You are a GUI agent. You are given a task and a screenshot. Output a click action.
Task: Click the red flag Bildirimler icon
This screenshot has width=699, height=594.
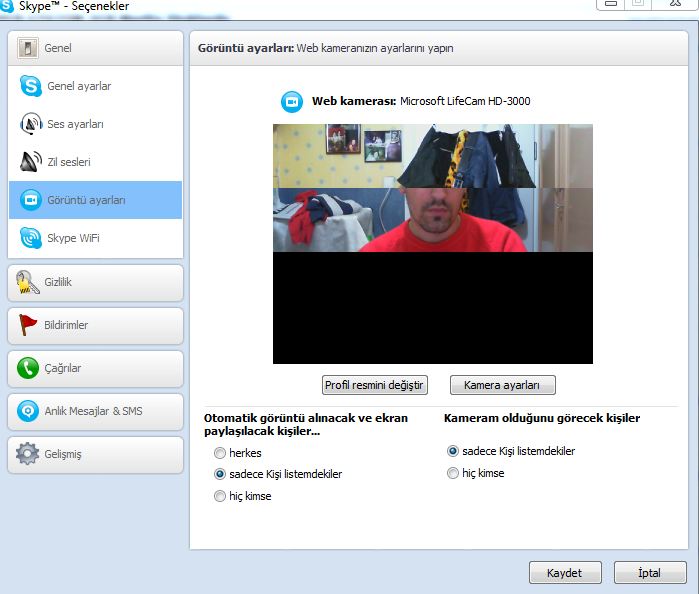coord(28,325)
